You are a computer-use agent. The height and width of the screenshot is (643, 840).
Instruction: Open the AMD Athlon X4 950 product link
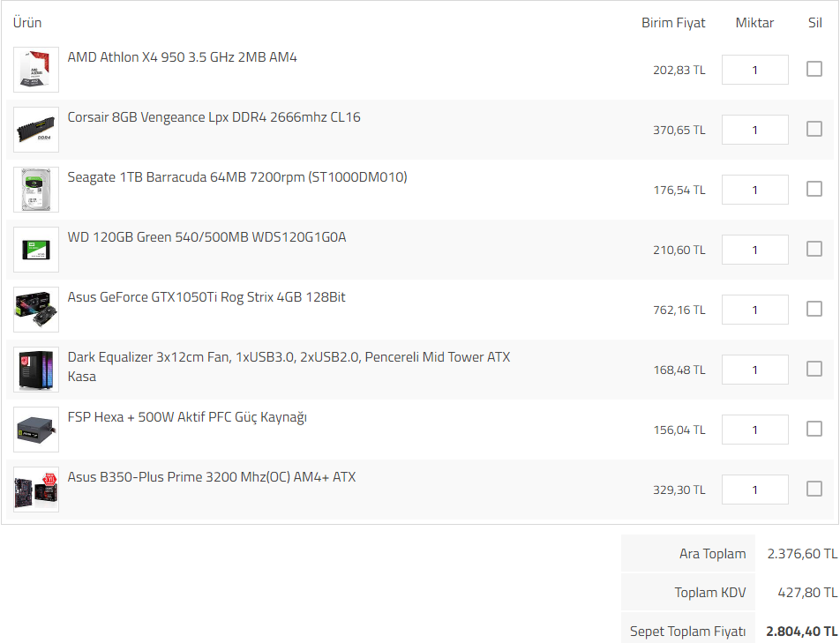(x=182, y=57)
